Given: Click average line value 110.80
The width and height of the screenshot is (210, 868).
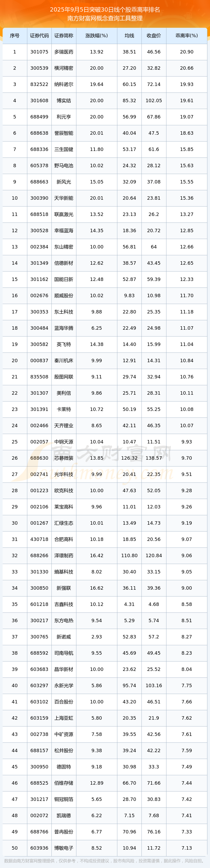Looking at the screenshot, I should point(129,556).
